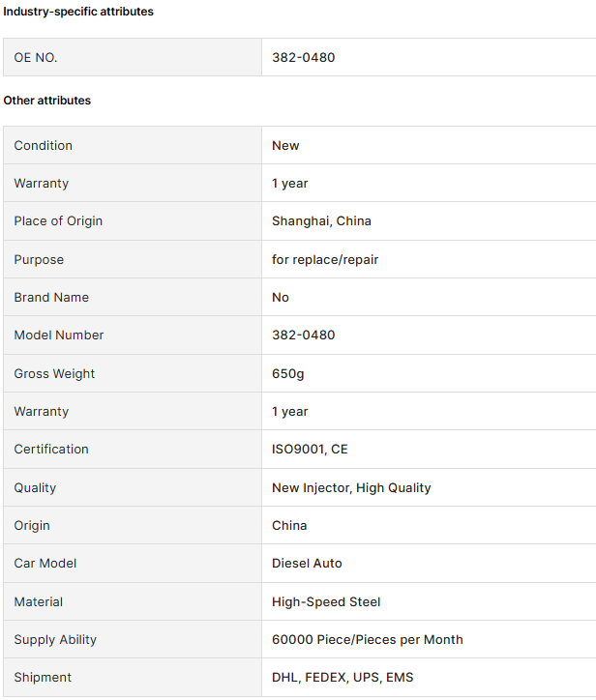This screenshot has height=700, width=596.
Task: Click New Injector, High Quality text
Action: (x=351, y=488)
